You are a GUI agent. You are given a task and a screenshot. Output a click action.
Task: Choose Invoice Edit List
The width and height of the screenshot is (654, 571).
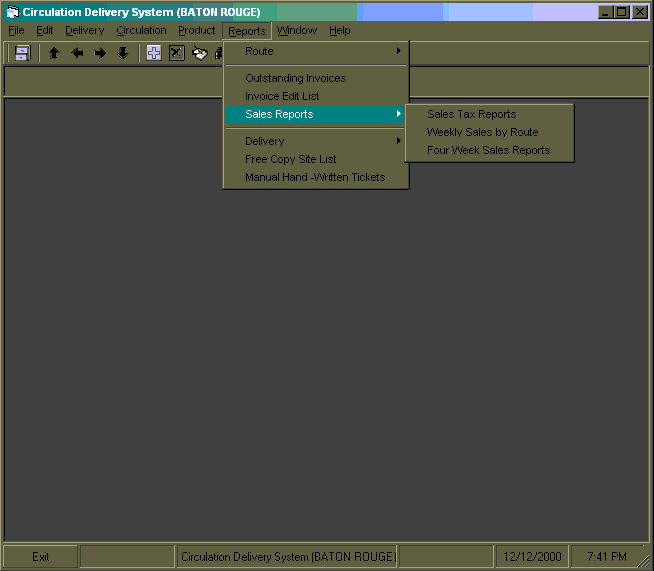pos(316,96)
